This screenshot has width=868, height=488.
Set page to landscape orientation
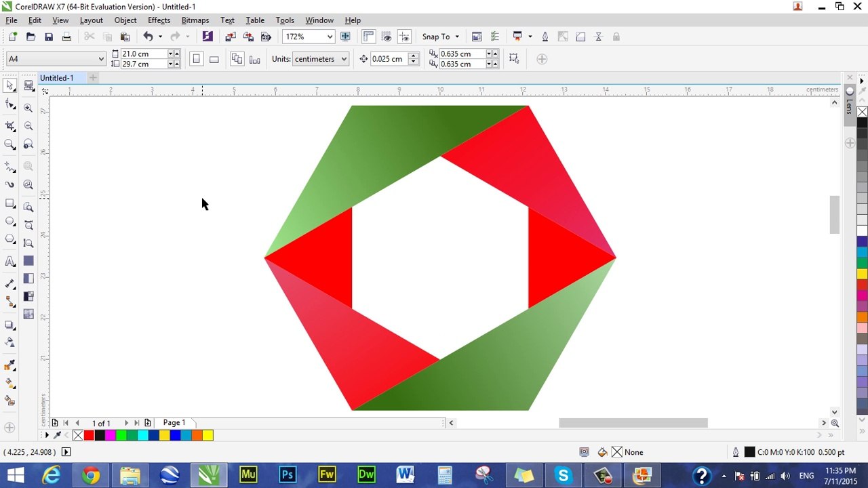coord(214,59)
